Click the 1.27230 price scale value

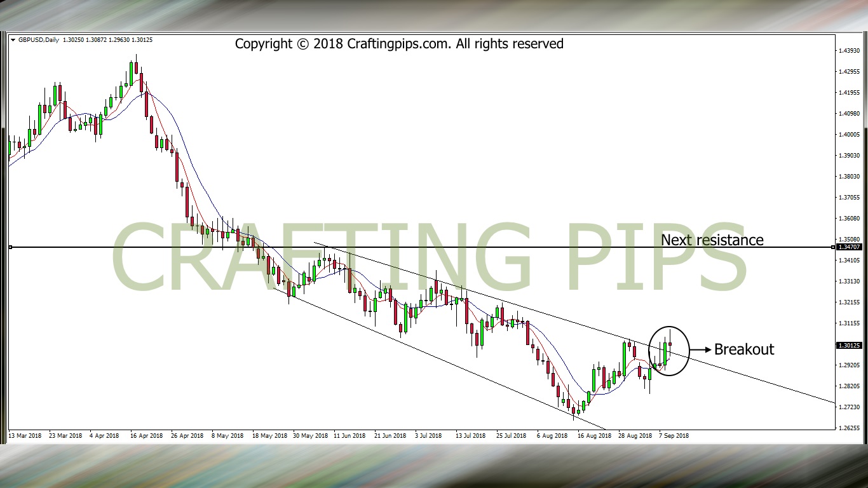click(850, 407)
